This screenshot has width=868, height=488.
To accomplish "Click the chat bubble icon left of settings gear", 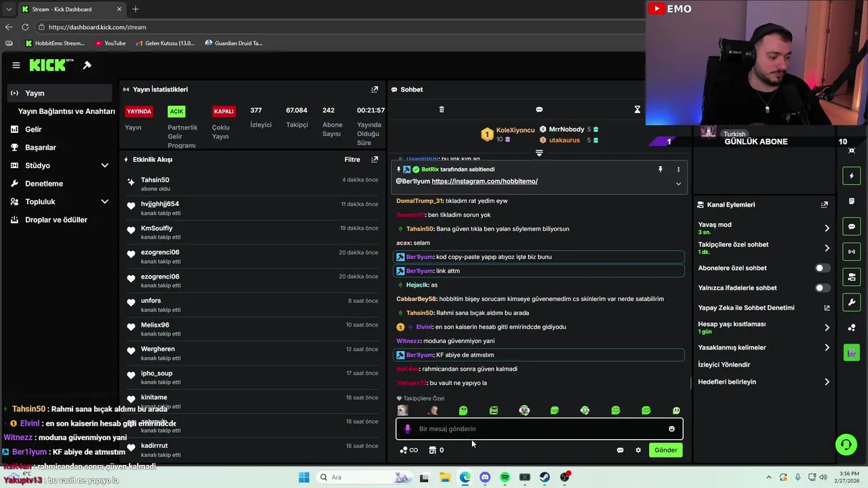I will [620, 450].
